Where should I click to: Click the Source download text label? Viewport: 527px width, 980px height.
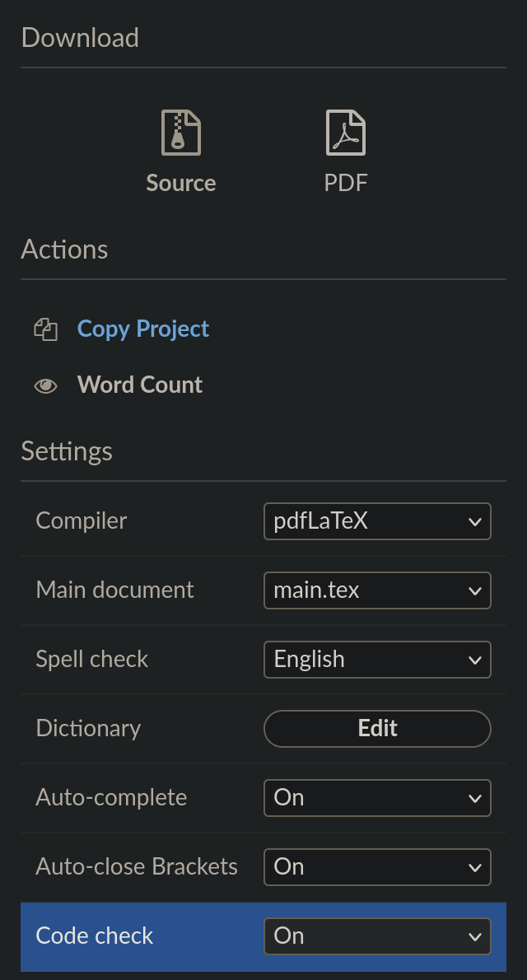coord(181,183)
